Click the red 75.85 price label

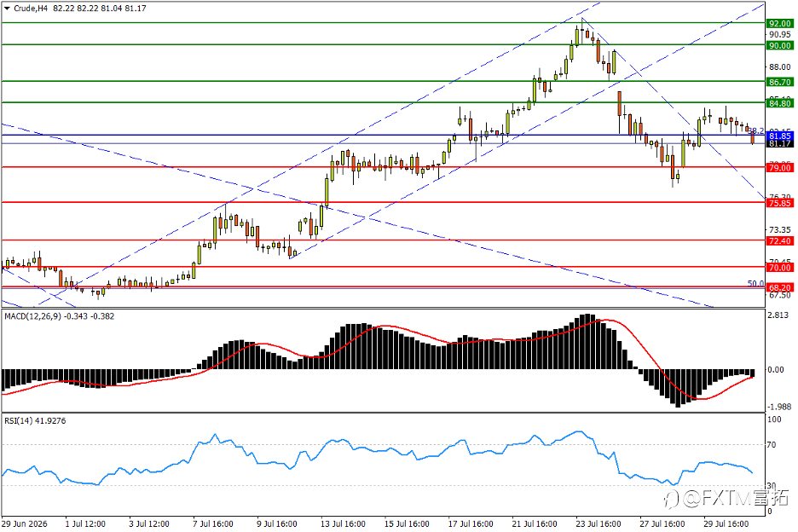point(779,203)
